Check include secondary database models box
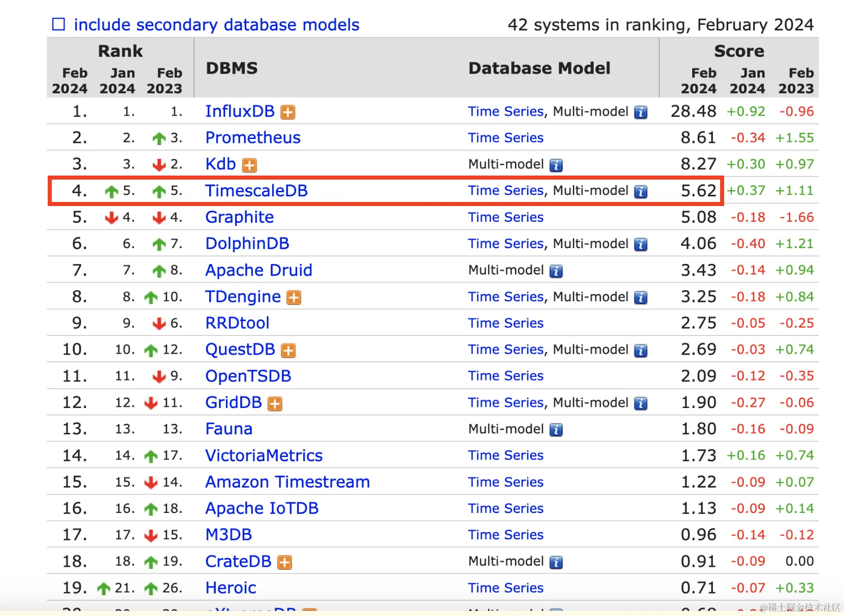The height and width of the screenshot is (616, 844). pos(59,24)
